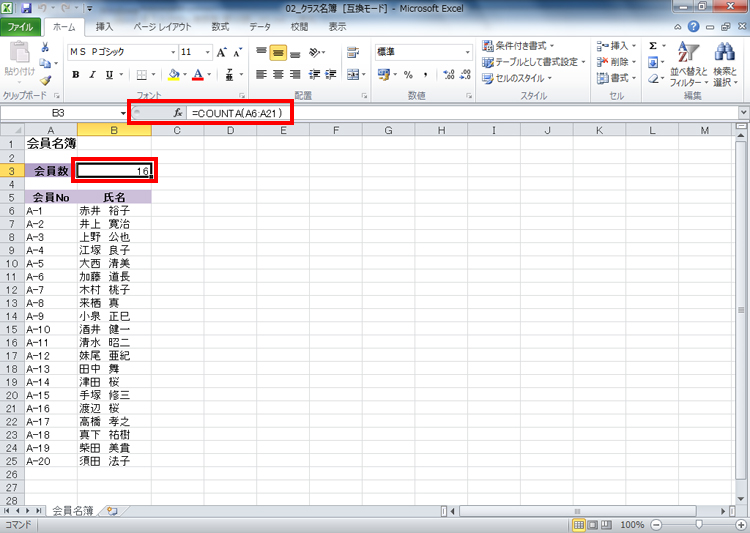Click the Cut scissors icon
The width and height of the screenshot is (750, 533).
click(45, 47)
